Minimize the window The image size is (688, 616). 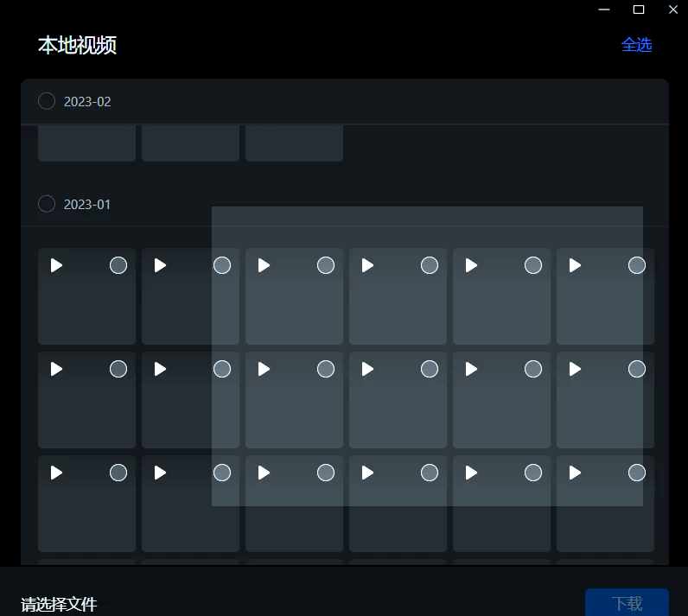tap(604, 10)
